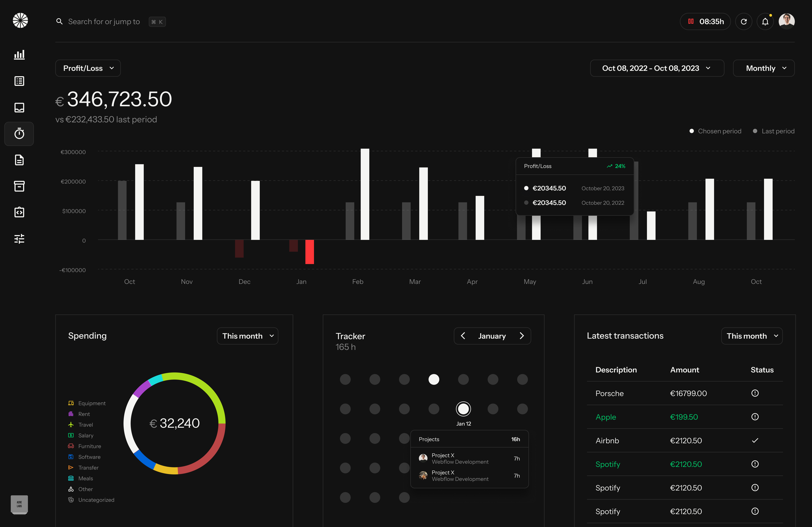The height and width of the screenshot is (527, 812).
Task: Select the stopwatch tracker icon in the sidebar
Action: click(19, 134)
